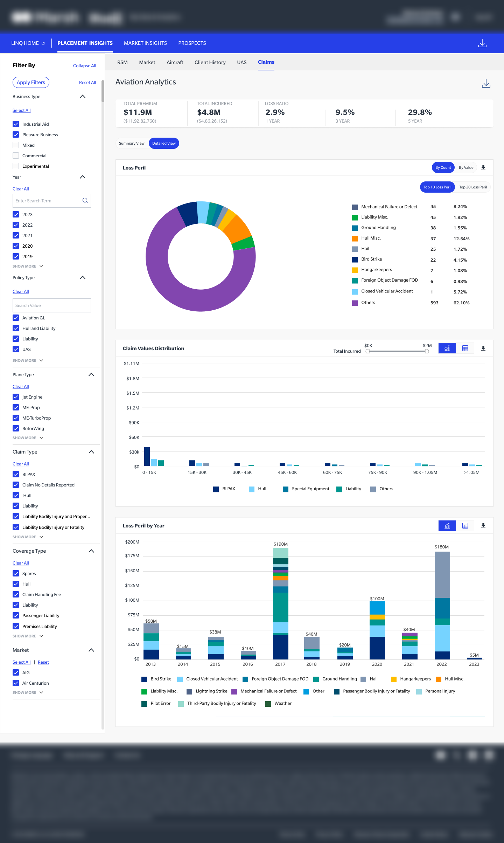Screen dimensions: 504x843
Task: Download the Claim Values Distribution chart
Action: click(x=483, y=348)
